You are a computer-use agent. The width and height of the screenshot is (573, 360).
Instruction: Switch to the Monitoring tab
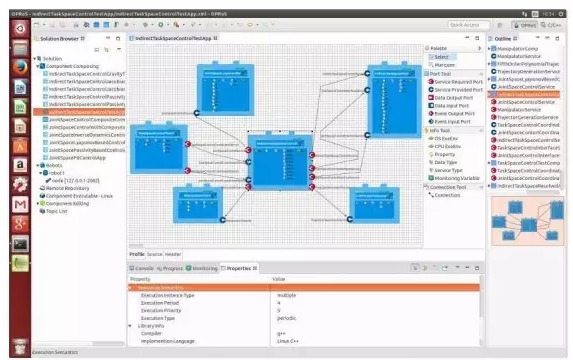click(201, 268)
